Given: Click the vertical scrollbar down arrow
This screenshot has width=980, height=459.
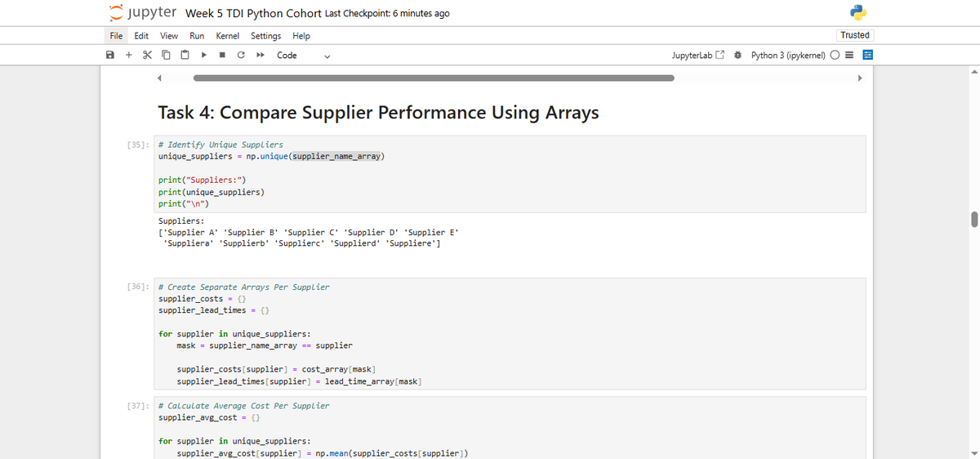Looking at the screenshot, I should coord(973,454).
